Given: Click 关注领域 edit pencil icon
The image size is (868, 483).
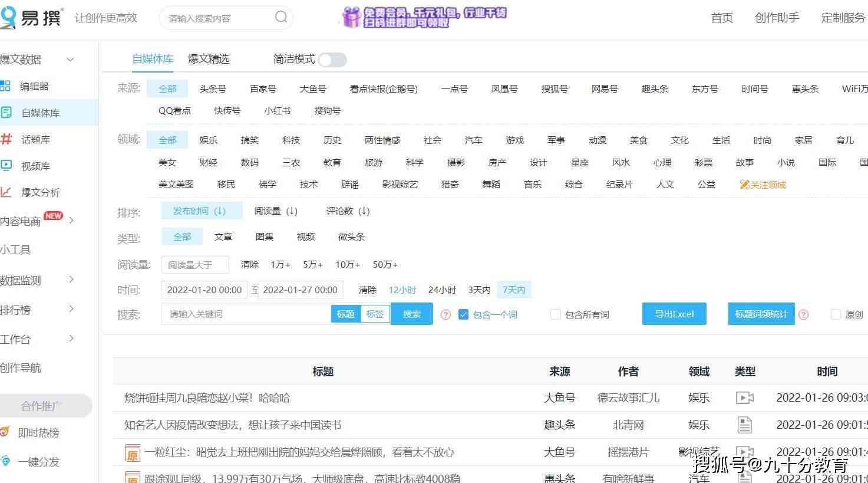Looking at the screenshot, I should [x=744, y=185].
